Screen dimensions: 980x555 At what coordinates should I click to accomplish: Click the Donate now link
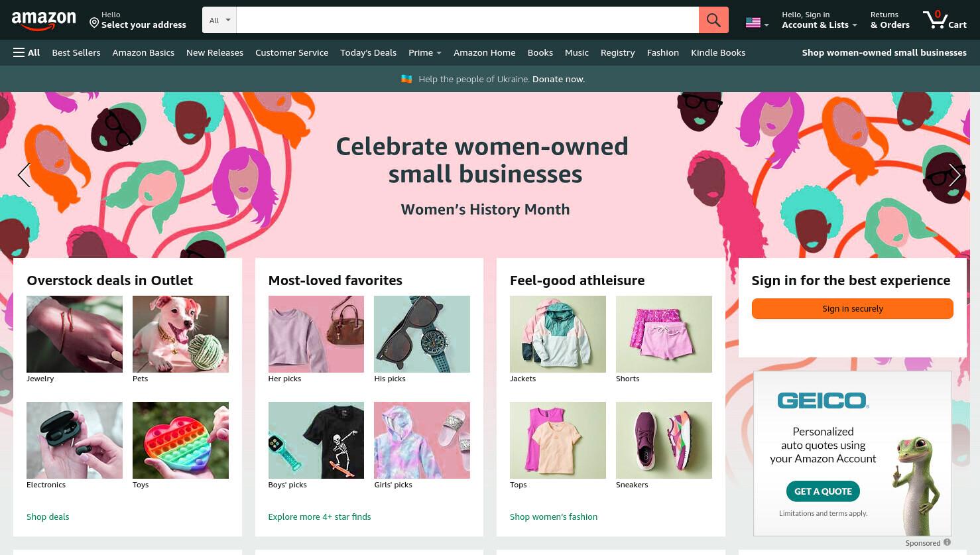pos(558,79)
